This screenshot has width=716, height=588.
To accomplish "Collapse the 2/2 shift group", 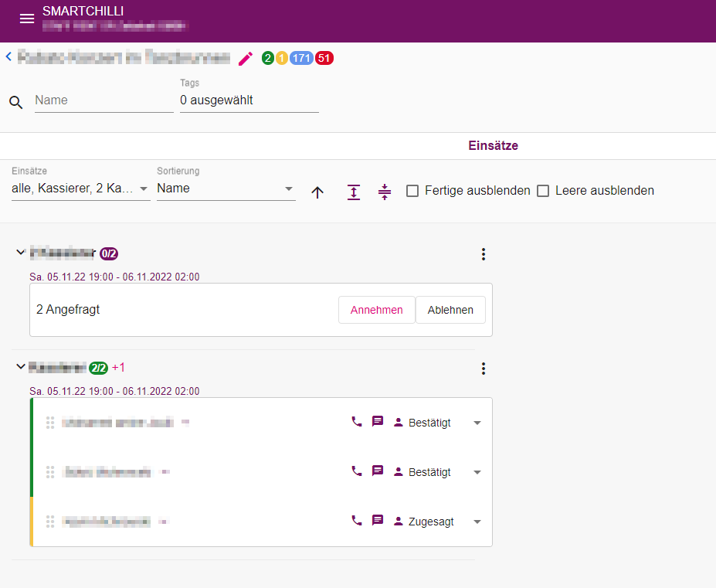I will pos(21,366).
